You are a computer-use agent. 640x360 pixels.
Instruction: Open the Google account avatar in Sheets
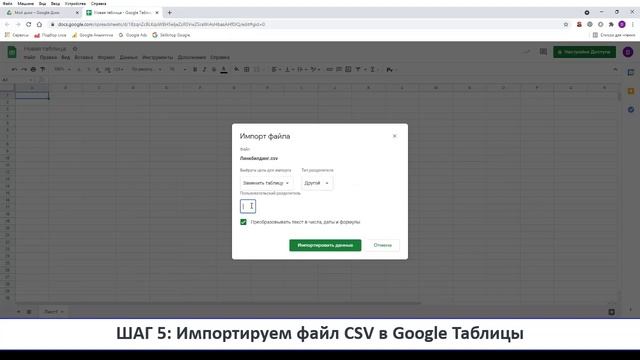628,52
